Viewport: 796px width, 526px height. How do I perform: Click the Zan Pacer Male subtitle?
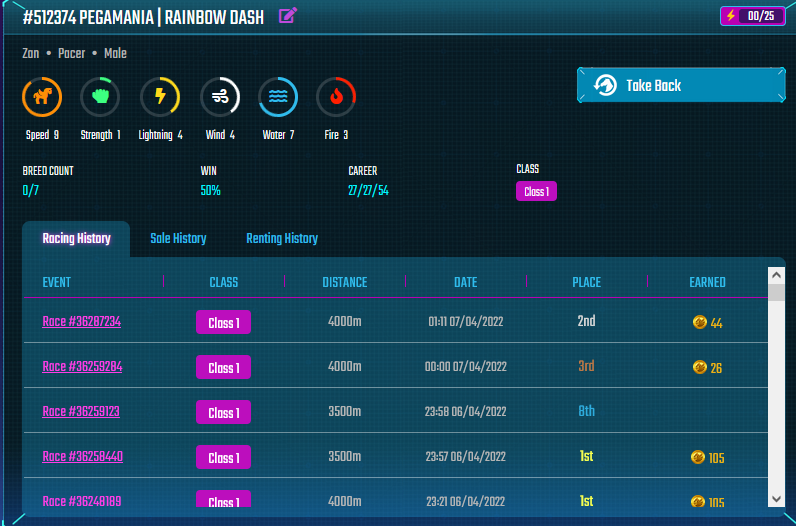tap(75, 53)
